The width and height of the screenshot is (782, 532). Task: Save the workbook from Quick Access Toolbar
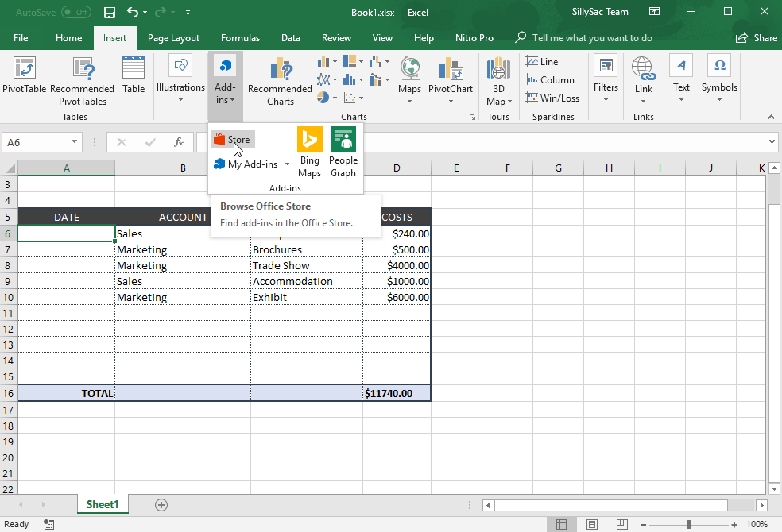click(x=109, y=13)
